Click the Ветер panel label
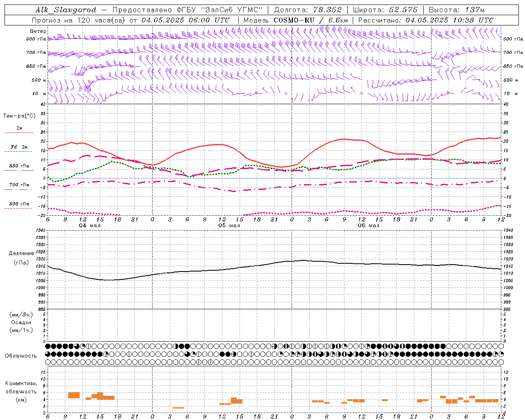The width and height of the screenshot is (525, 420). [38, 31]
